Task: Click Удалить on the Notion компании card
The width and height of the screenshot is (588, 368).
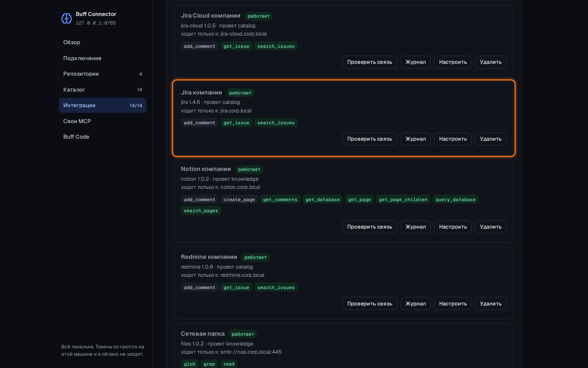Action: pyautogui.click(x=491, y=227)
